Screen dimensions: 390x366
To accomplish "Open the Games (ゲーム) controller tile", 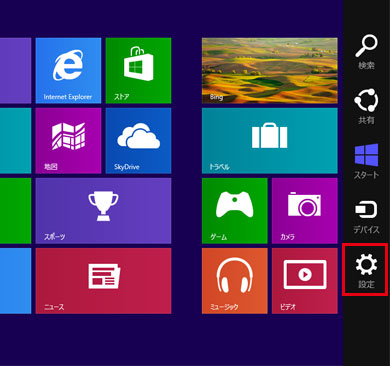I will point(235,211).
